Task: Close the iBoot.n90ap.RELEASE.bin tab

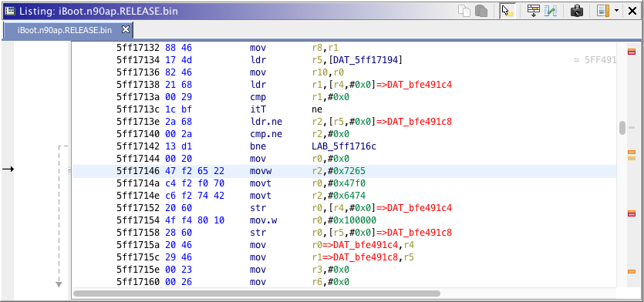Action: point(126,29)
